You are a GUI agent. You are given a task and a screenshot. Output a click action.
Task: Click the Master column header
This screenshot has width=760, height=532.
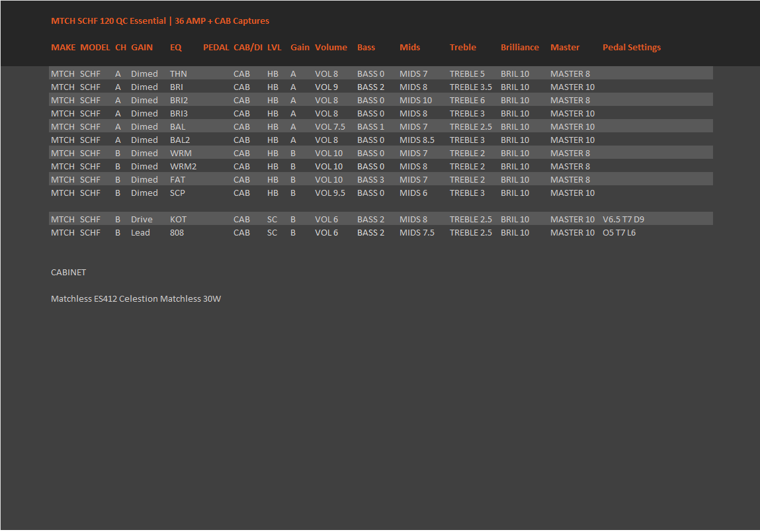565,48
